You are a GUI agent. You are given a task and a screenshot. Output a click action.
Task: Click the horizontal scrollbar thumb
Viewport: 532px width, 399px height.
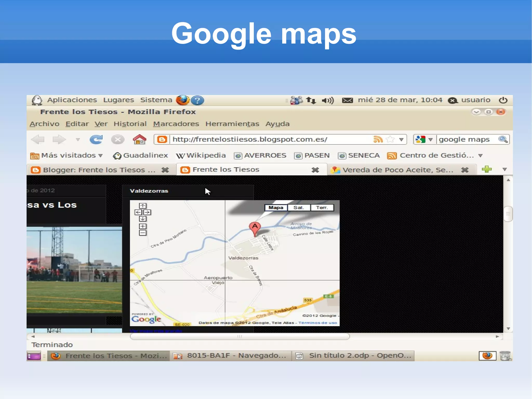240,336
